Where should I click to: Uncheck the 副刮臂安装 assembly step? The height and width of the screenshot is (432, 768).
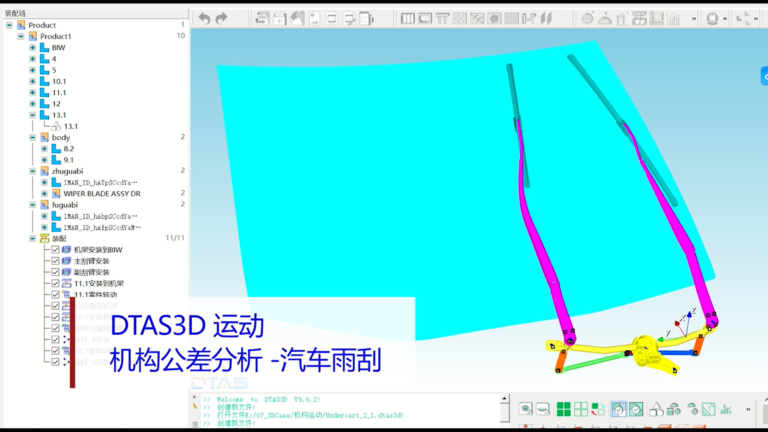[x=55, y=272]
